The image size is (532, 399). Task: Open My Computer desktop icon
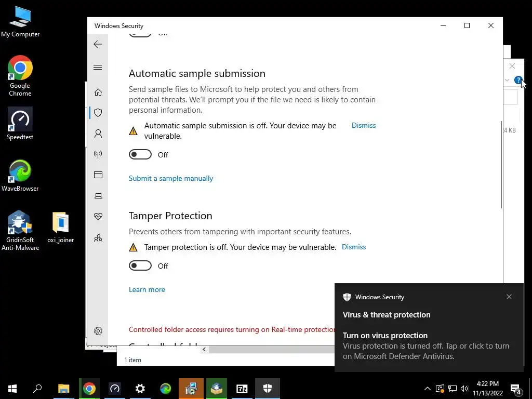pos(20,22)
